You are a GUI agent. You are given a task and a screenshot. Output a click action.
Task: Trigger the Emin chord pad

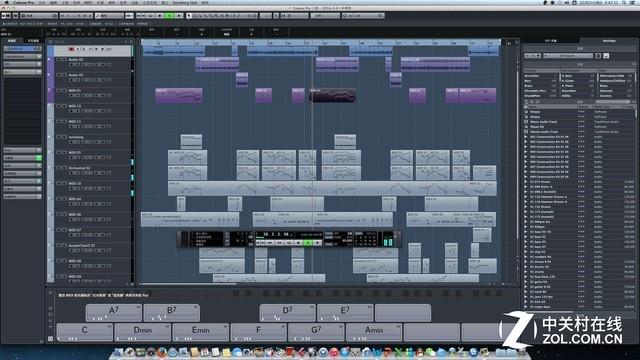[200, 332]
